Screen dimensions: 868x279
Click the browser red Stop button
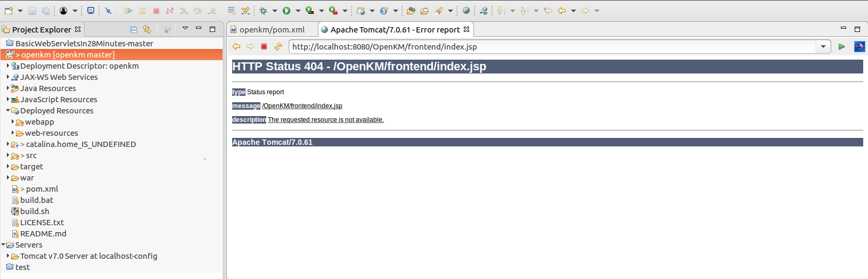pos(264,47)
